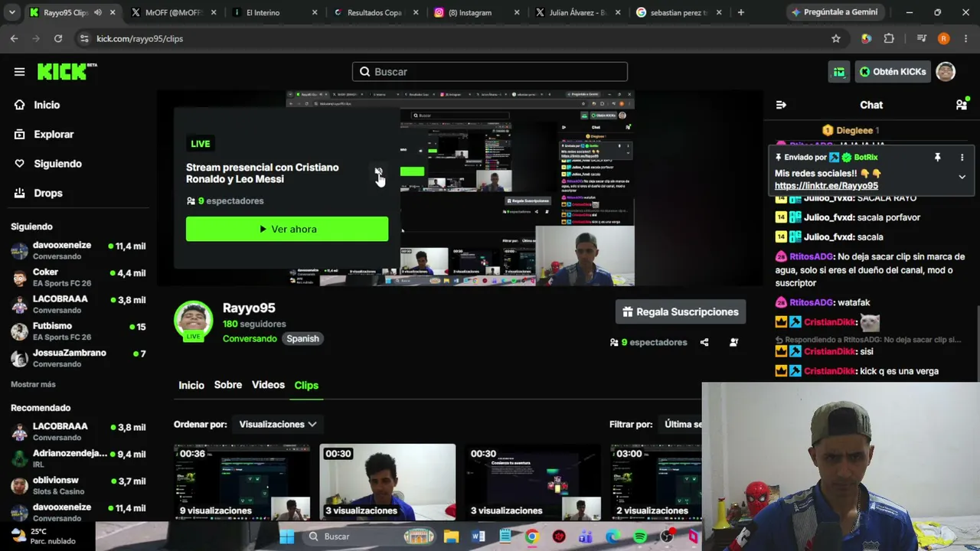
Task: Open File Explorer from the taskbar
Action: point(451,536)
